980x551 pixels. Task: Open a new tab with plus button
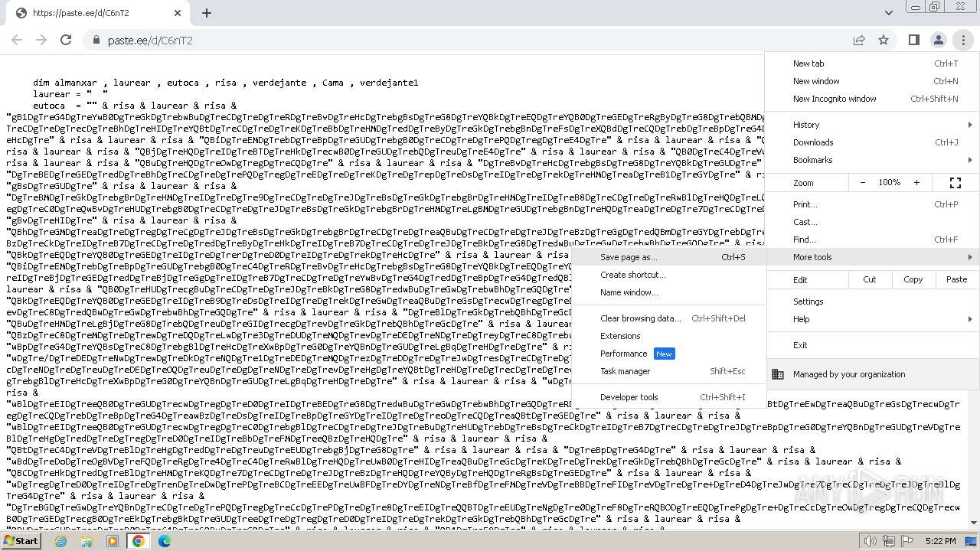pyautogui.click(x=207, y=13)
